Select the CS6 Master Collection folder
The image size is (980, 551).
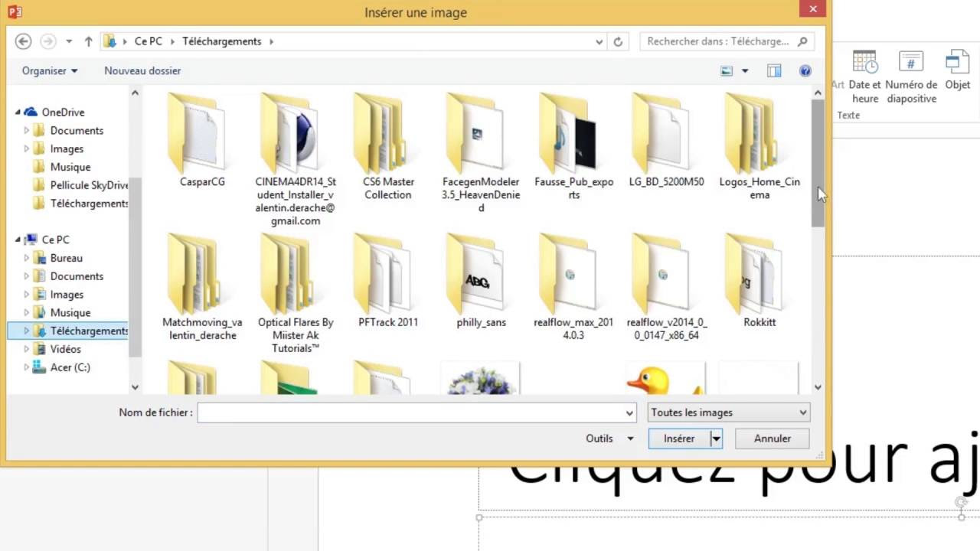click(x=388, y=147)
